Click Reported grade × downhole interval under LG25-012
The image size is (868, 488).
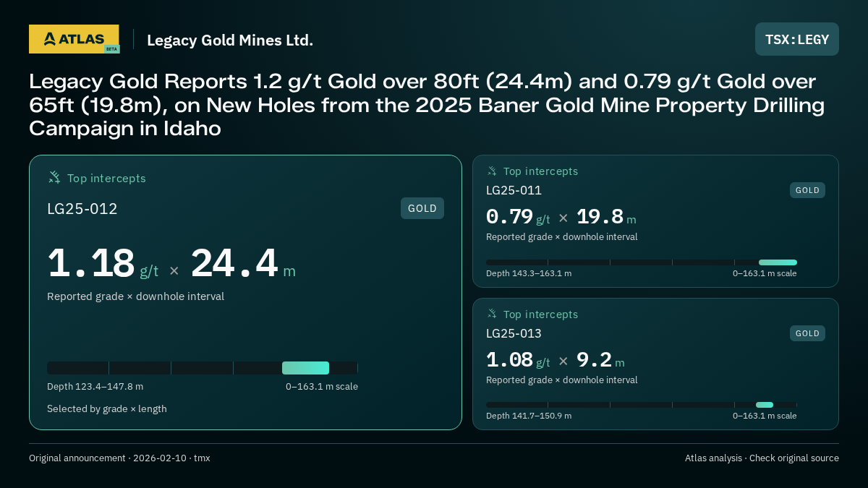point(135,296)
